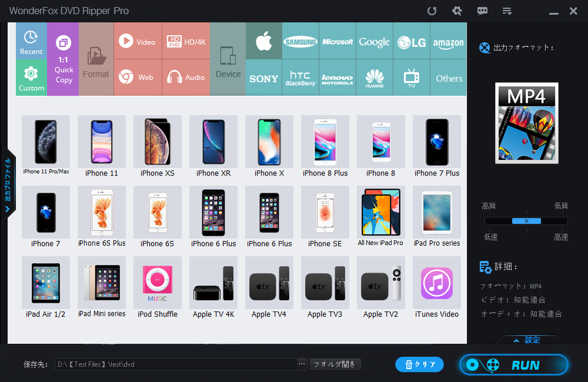Select the Google brand tile

(x=374, y=41)
